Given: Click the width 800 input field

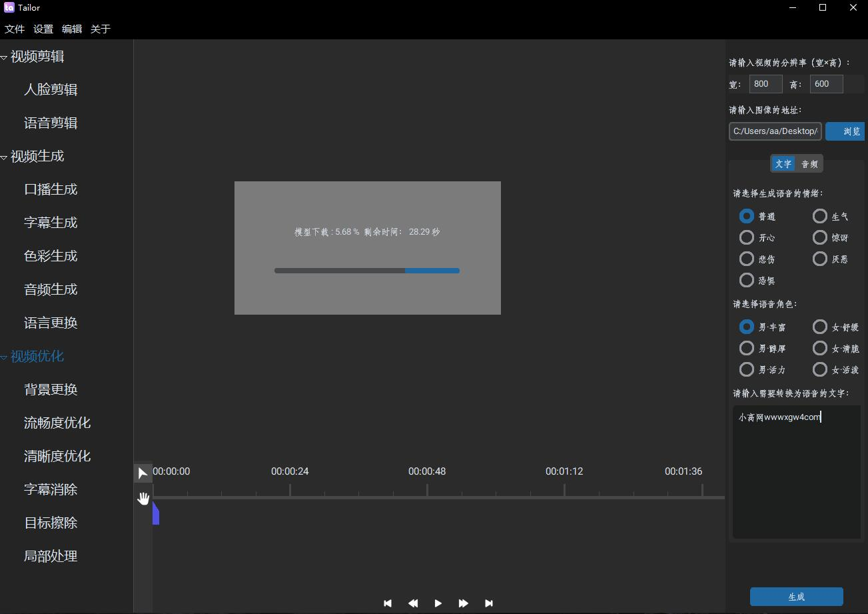Looking at the screenshot, I should tap(765, 84).
